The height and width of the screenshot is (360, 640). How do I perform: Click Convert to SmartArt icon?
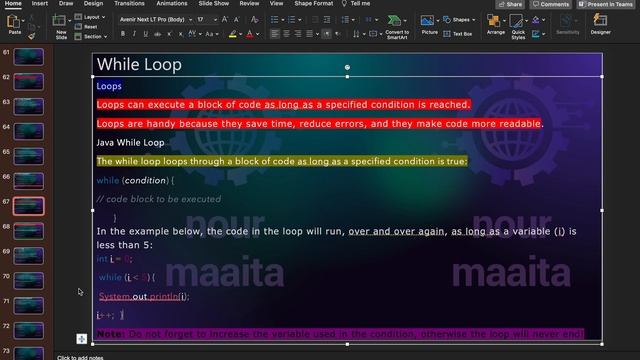coord(394,20)
